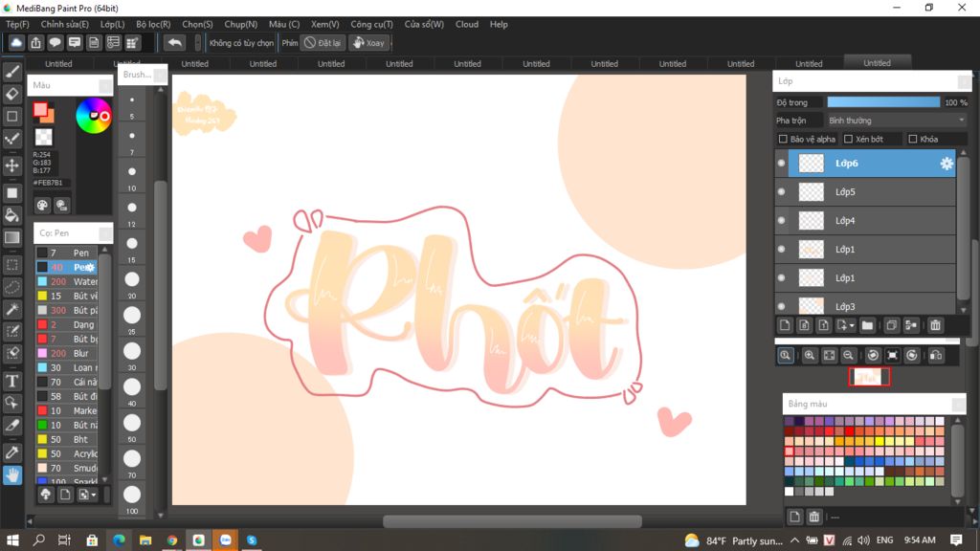Image resolution: width=980 pixels, height=551 pixels.
Task: Check the Khóa lock checkbox
Action: tap(912, 139)
